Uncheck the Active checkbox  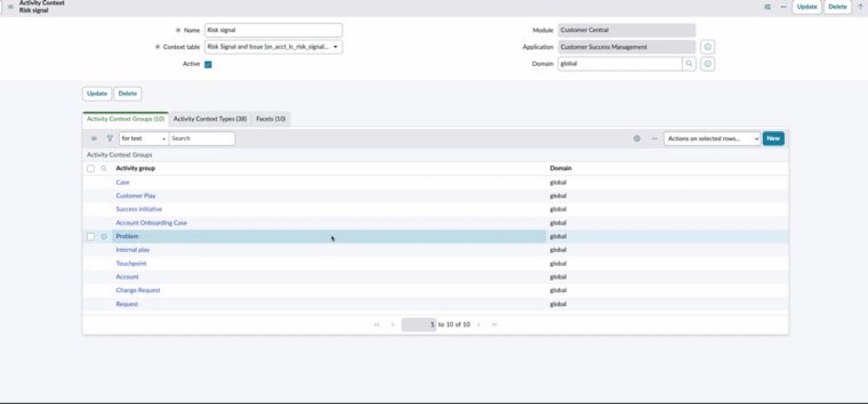click(x=208, y=64)
